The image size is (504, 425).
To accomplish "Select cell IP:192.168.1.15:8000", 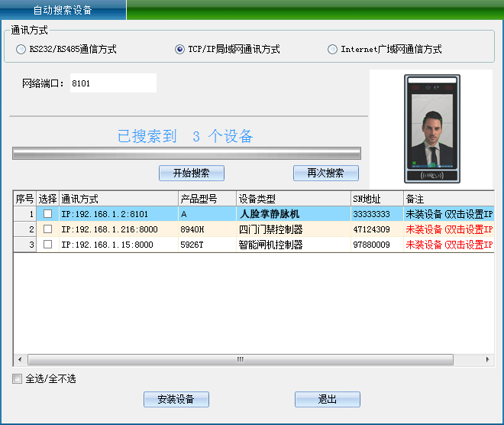I will click(118, 245).
